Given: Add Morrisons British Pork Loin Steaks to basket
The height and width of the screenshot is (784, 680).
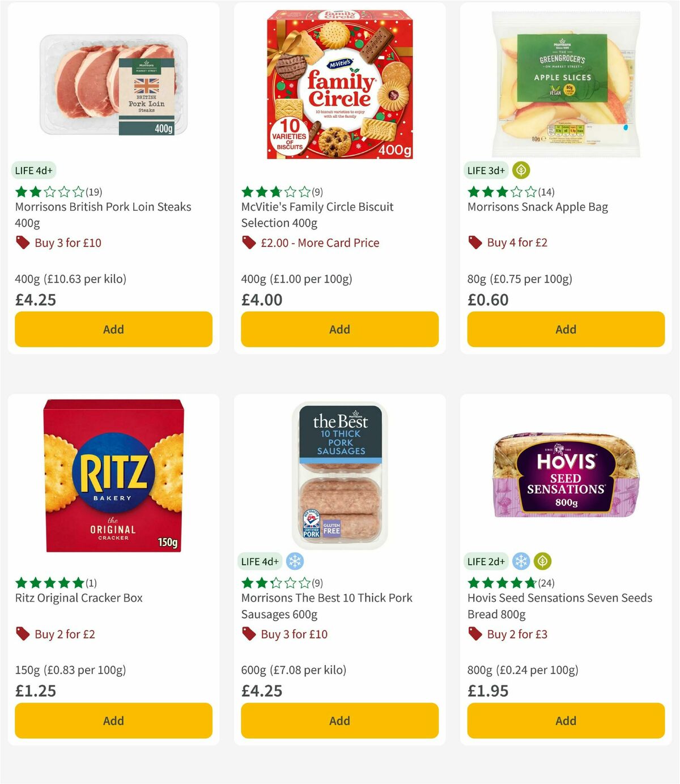Looking at the screenshot, I should coord(113,329).
